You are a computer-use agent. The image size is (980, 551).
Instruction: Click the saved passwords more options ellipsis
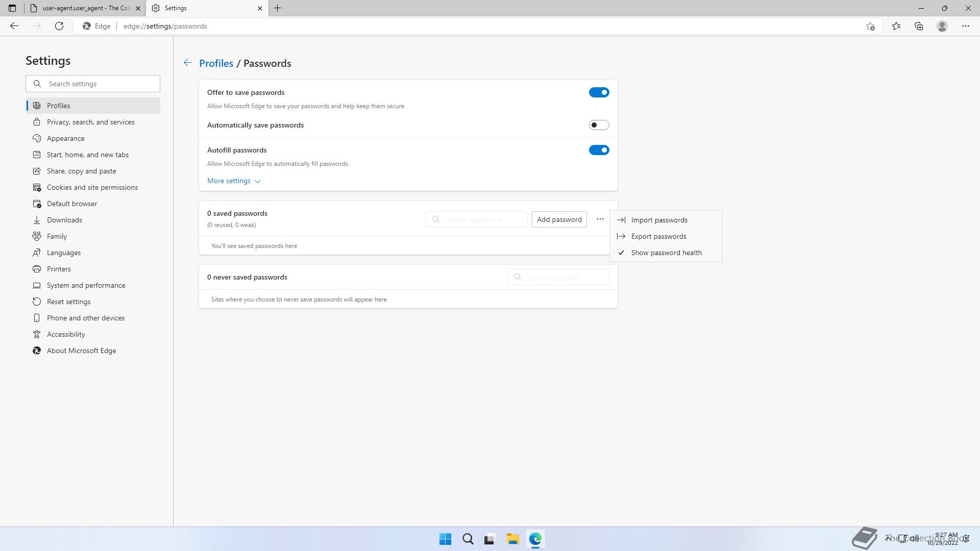pyautogui.click(x=600, y=219)
